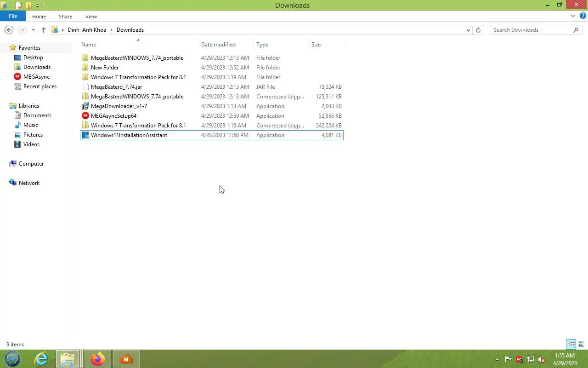This screenshot has width=588, height=368.
Task: Click the search magnifier icon
Action: click(576, 30)
